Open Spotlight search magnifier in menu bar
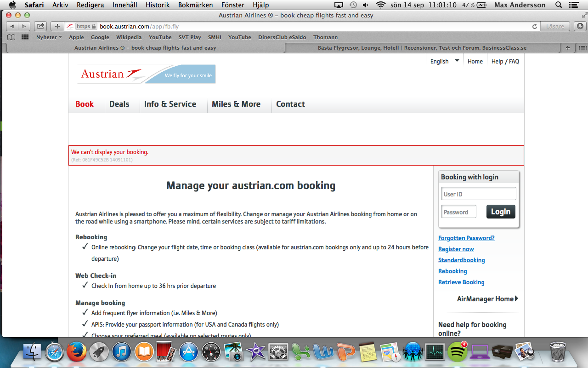 559,5
